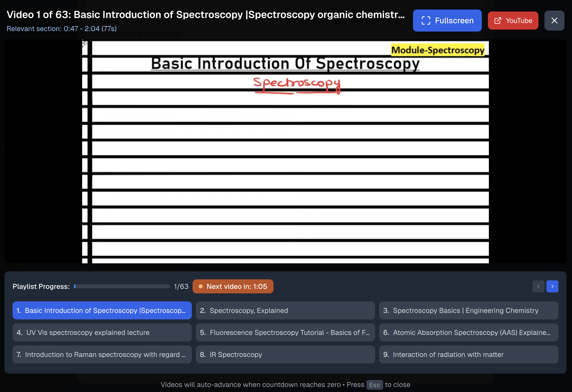Go back using the left chevron

point(538,286)
